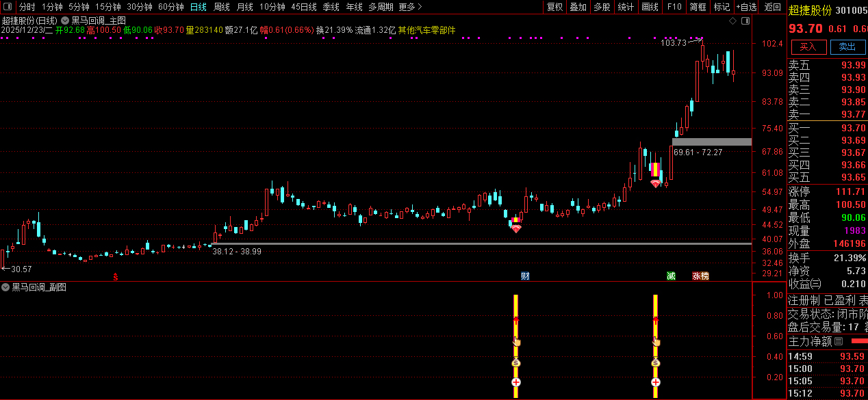Click the 涨停 value 111.71

click(851, 191)
